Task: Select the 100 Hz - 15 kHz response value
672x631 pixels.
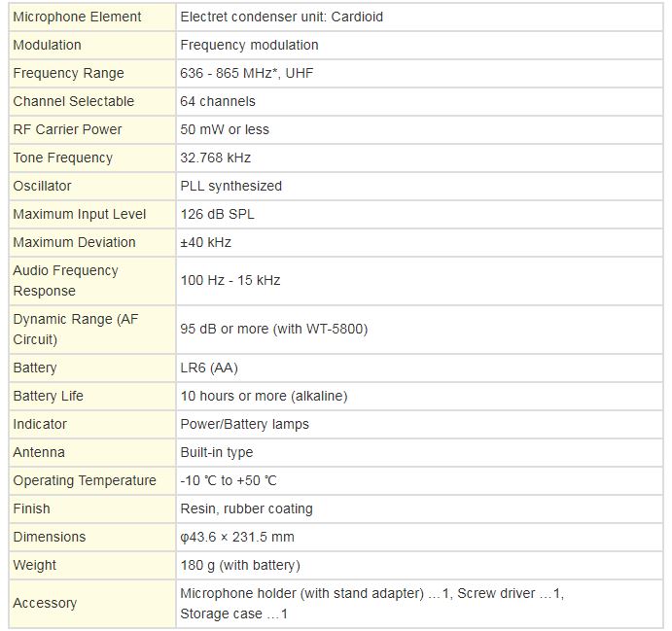Action: point(230,281)
